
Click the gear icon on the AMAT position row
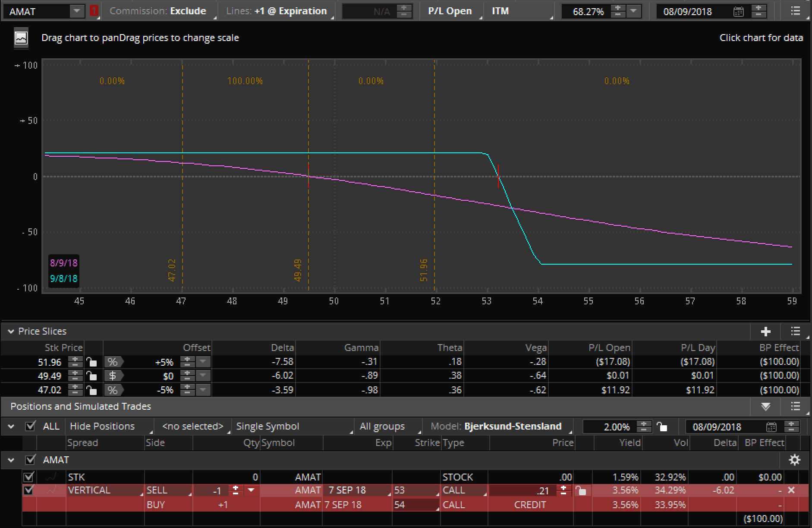tap(794, 460)
